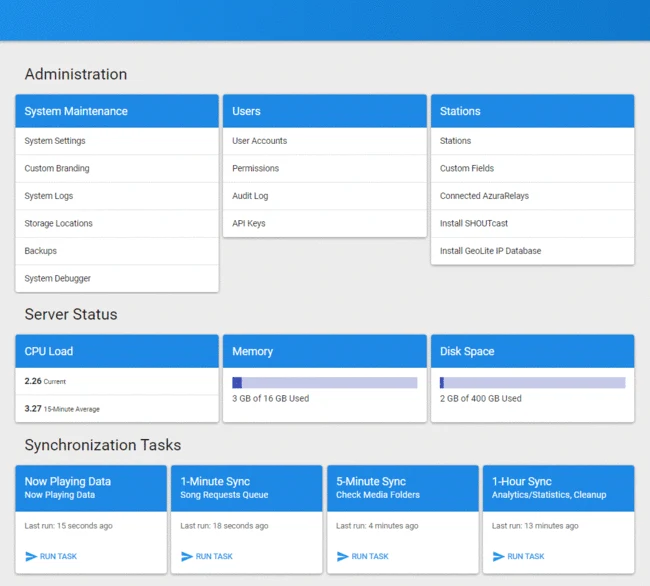650x586 pixels.
Task: Click the 5-Minute Sync card title
Action: tap(371, 482)
